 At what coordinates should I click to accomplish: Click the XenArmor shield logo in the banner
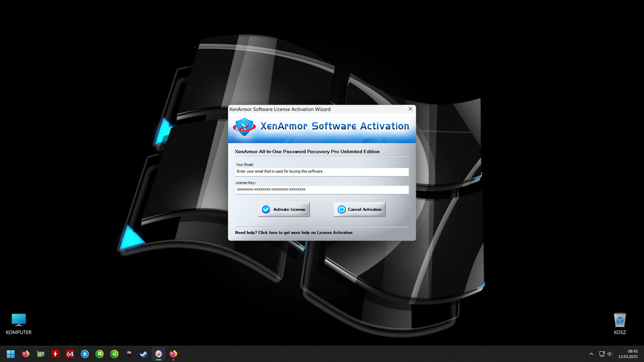pyautogui.click(x=245, y=127)
